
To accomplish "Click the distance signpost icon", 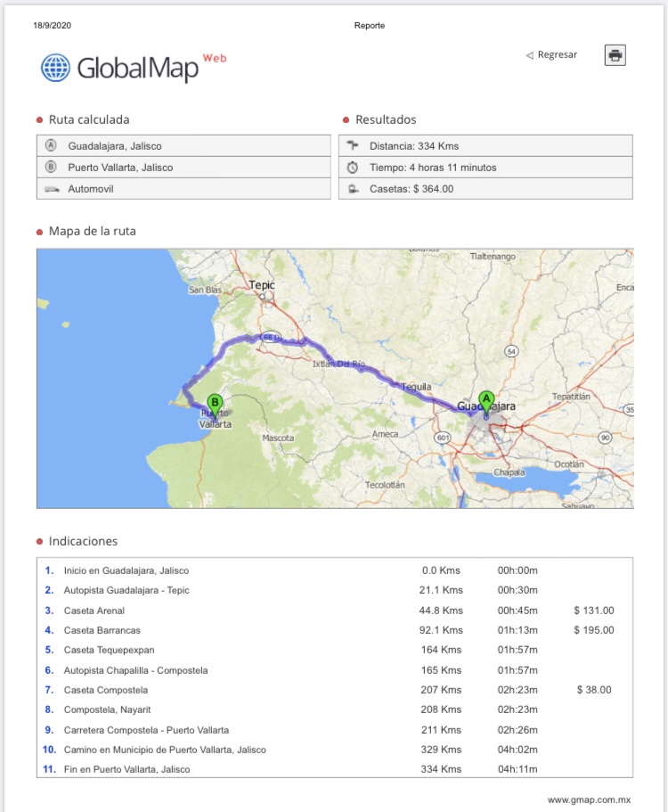I will click(x=353, y=145).
